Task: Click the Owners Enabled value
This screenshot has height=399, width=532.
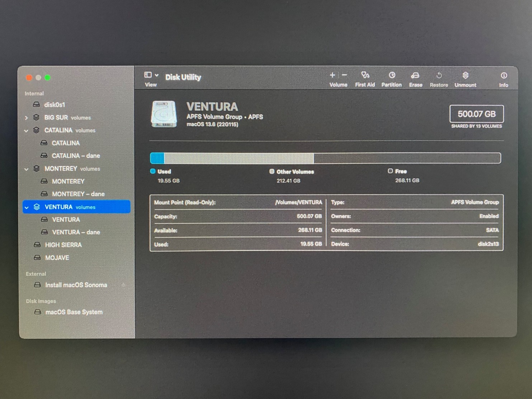Action: point(489,216)
